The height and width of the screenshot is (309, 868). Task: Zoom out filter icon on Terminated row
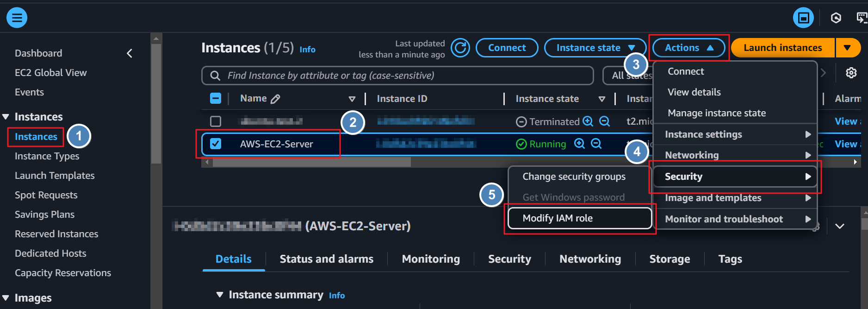tap(604, 121)
